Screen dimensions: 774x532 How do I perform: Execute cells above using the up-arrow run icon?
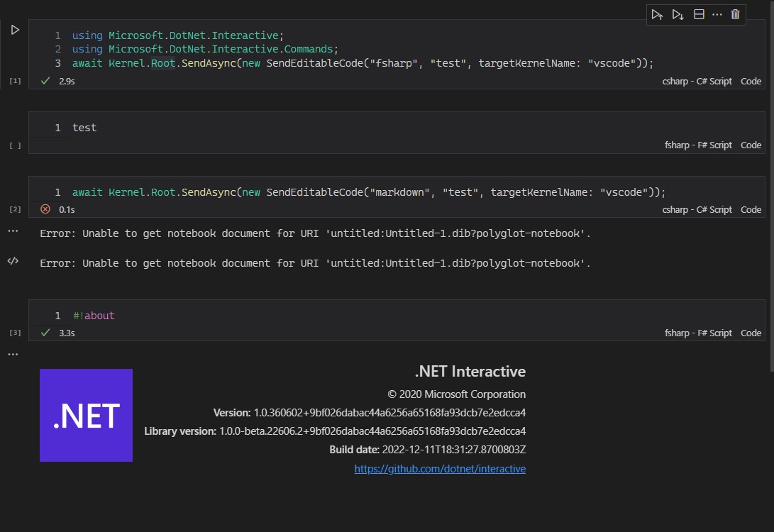pyautogui.click(x=656, y=14)
